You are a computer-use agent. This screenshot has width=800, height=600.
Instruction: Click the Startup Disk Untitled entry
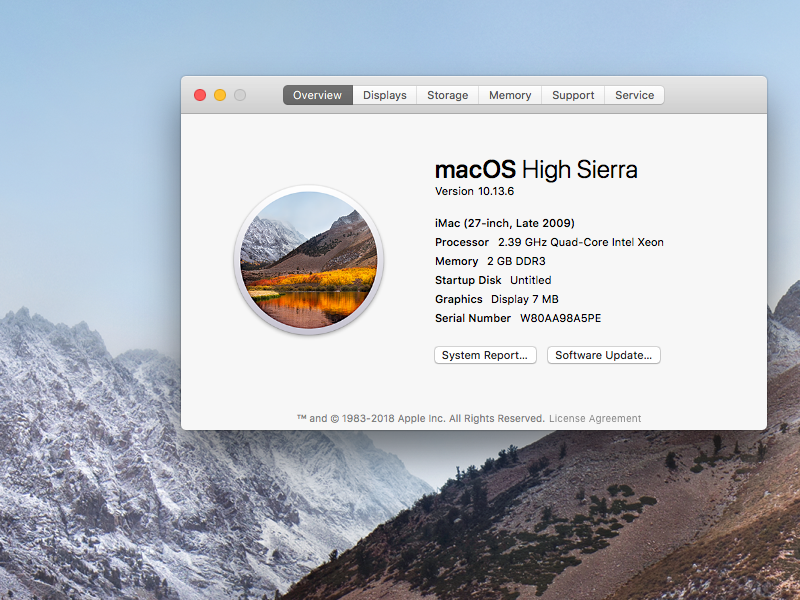(493, 280)
